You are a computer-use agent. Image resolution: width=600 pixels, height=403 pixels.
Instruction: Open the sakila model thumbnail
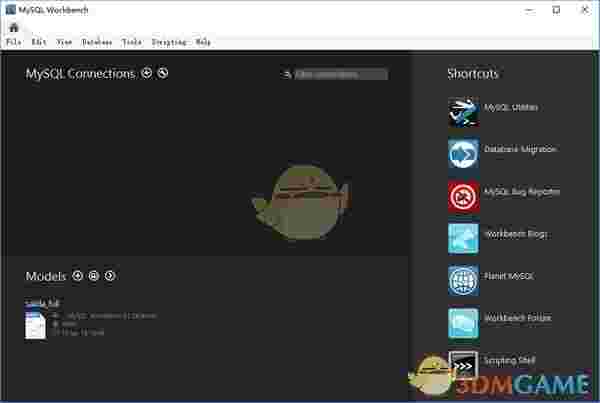click(36, 325)
